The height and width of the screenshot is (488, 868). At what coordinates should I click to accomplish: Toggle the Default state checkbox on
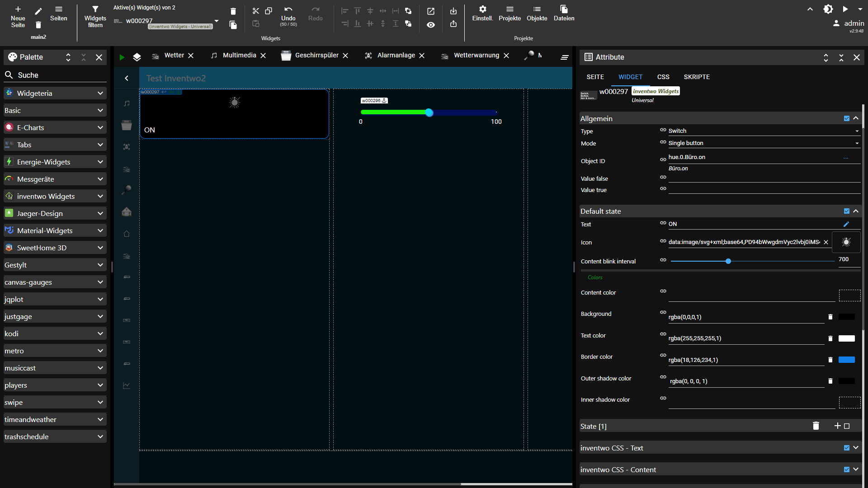click(x=847, y=211)
